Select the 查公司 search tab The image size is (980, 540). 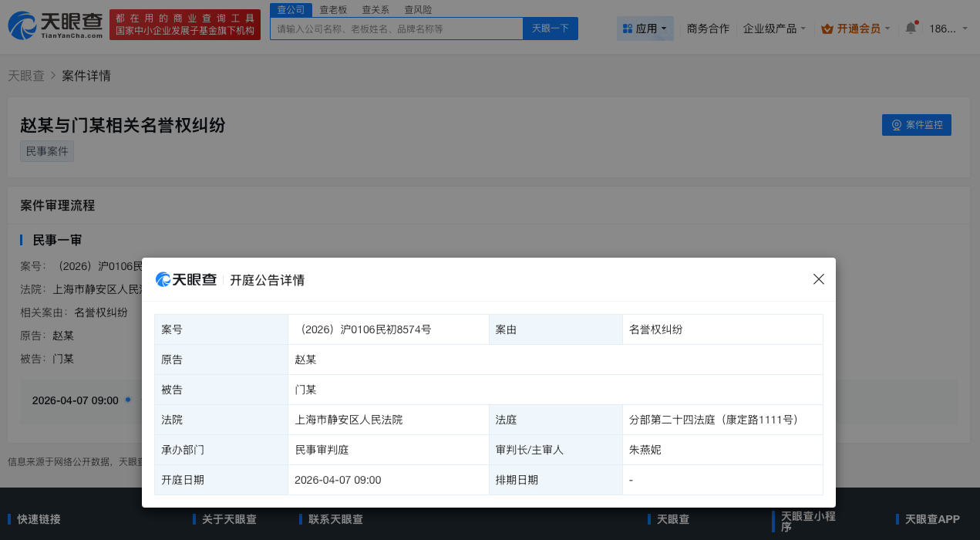pyautogui.click(x=291, y=9)
